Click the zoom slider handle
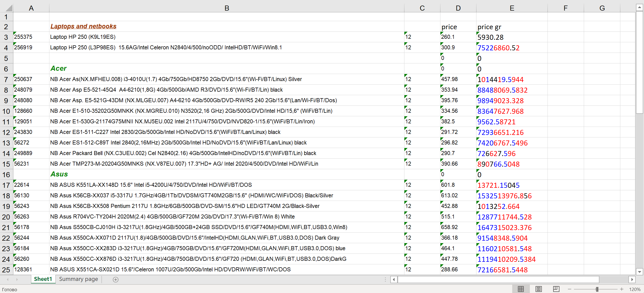The image size is (644, 293). 597,289
